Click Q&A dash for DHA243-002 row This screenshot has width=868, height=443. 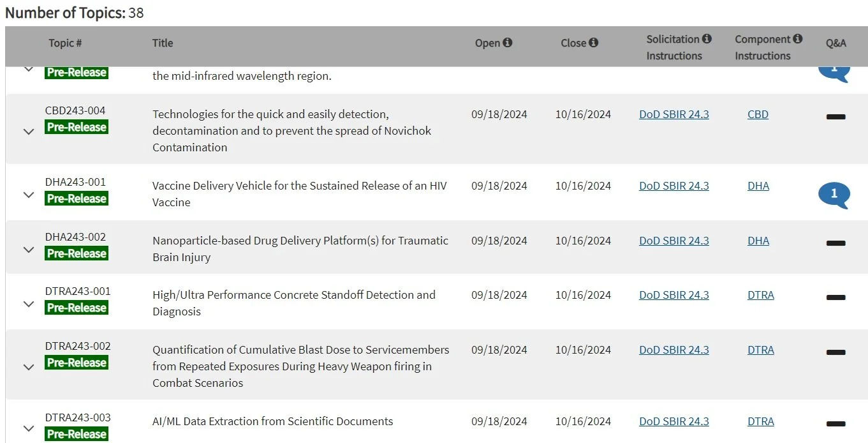click(x=835, y=243)
